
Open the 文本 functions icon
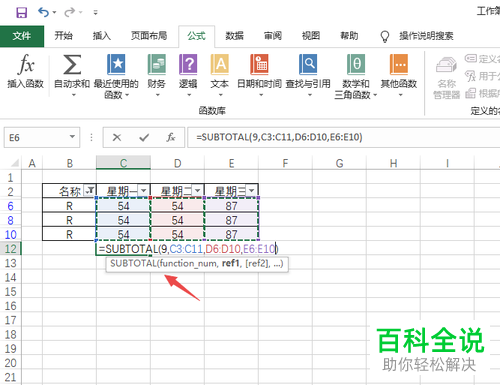pos(220,64)
